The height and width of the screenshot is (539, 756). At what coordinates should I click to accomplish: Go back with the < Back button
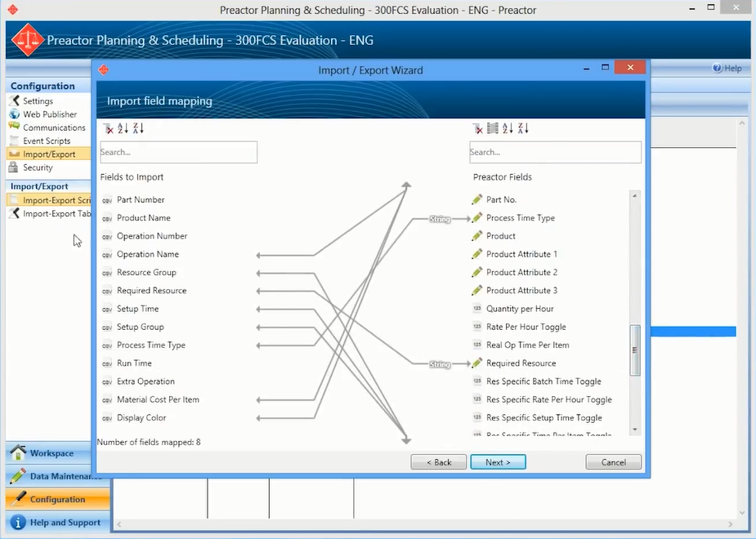pos(439,462)
